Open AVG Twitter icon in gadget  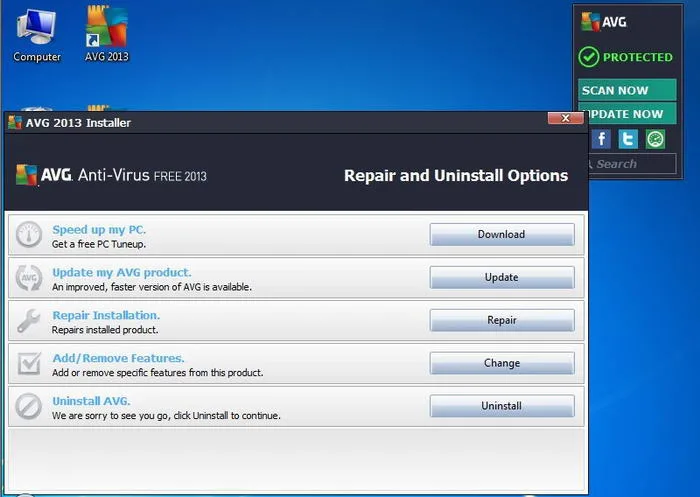(628, 139)
